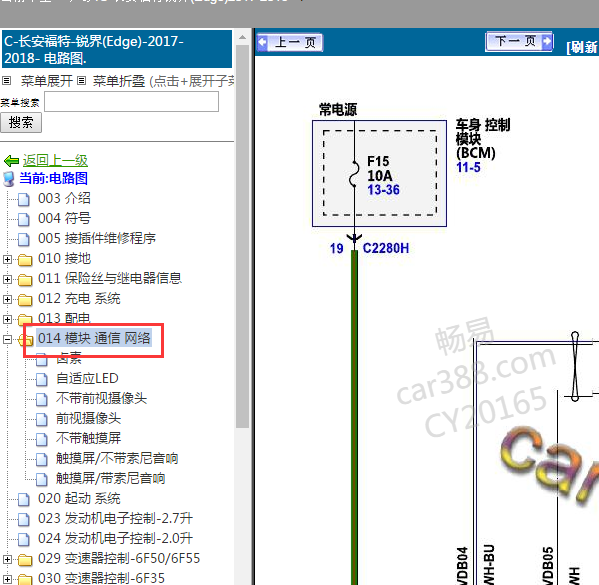Click the page icon beside 不带前视摄像头
Viewport: 599px width, 585px height.
point(42,399)
